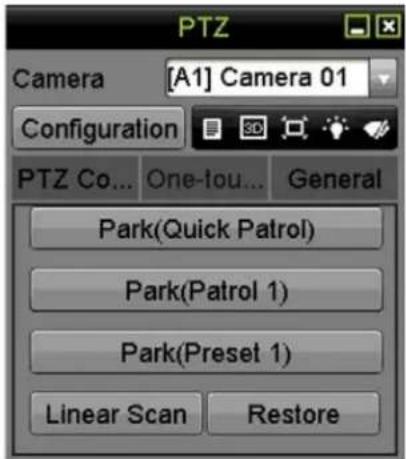406x459 pixels.
Task: Enable 3D positioning icon
Action: (x=253, y=128)
